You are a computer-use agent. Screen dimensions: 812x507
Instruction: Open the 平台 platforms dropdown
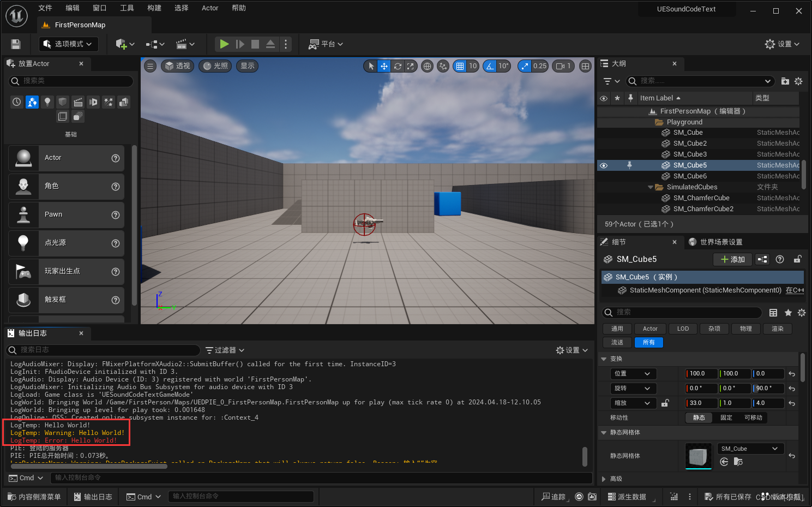pyautogui.click(x=326, y=44)
